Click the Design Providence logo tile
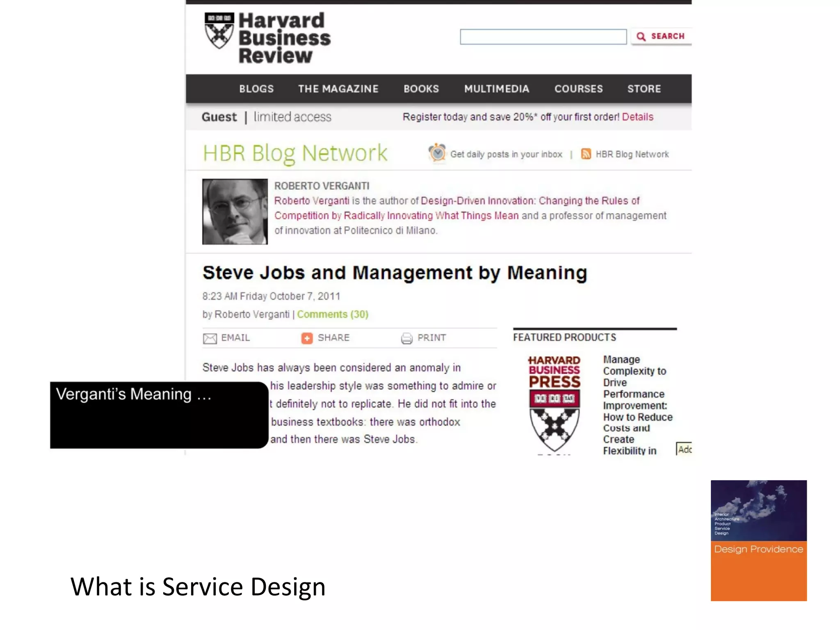Viewport: 840px width, 630px height. [759, 541]
